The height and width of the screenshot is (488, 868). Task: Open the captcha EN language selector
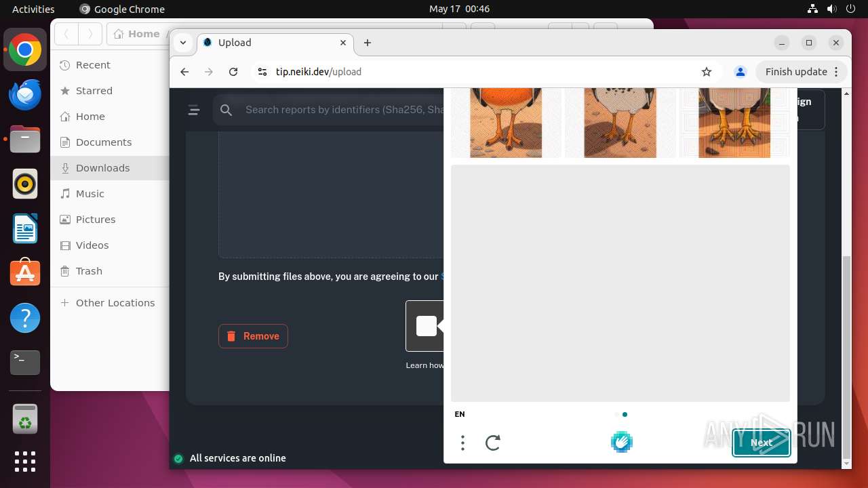pyautogui.click(x=460, y=414)
